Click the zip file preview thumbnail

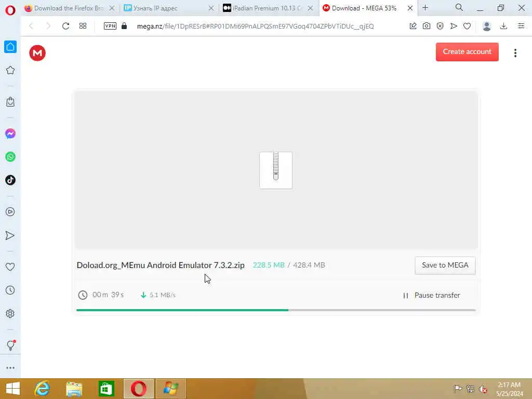[x=275, y=170]
